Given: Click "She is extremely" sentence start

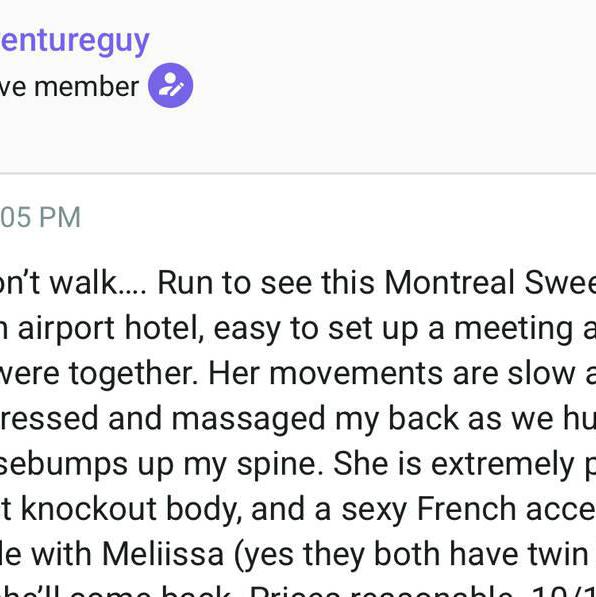Looking at the screenshot, I should tap(453, 464).
